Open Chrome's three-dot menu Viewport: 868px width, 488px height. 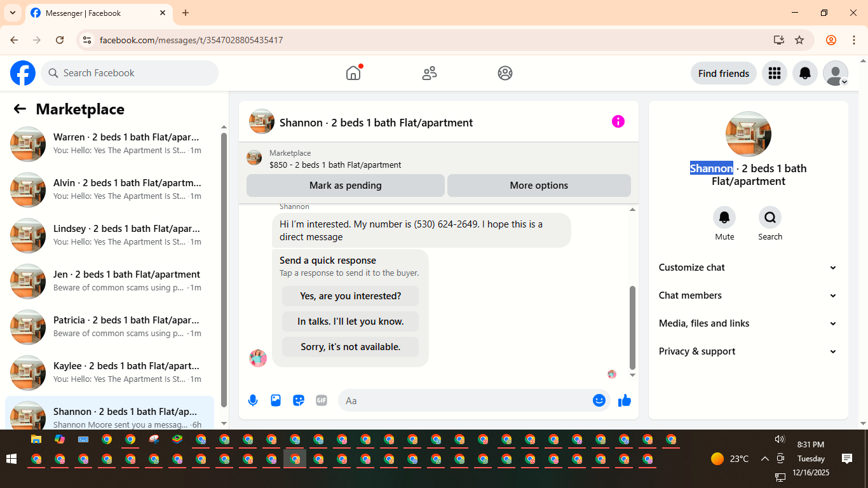click(854, 40)
